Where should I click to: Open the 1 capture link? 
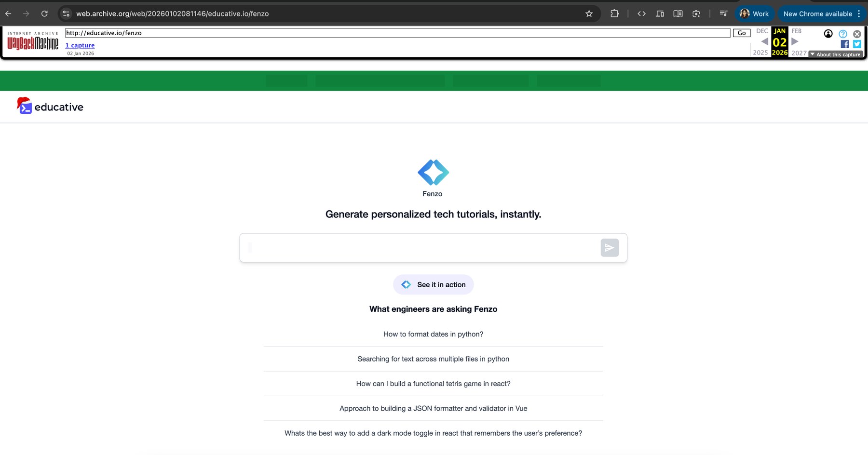click(x=80, y=45)
